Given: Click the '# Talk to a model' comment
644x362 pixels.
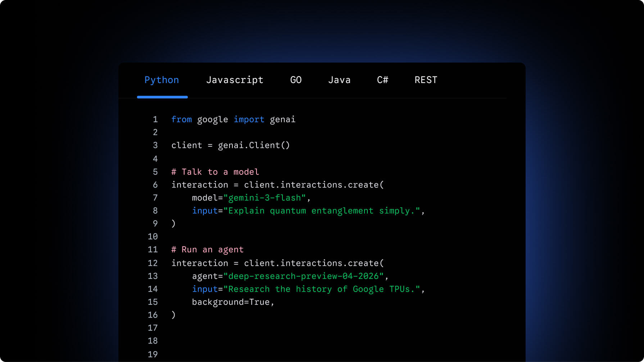Looking at the screenshot, I should [215, 172].
